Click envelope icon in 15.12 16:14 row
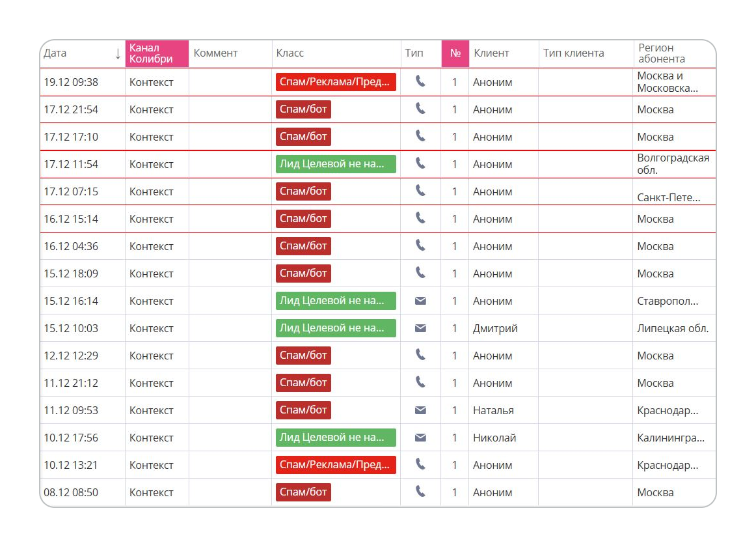 click(420, 301)
